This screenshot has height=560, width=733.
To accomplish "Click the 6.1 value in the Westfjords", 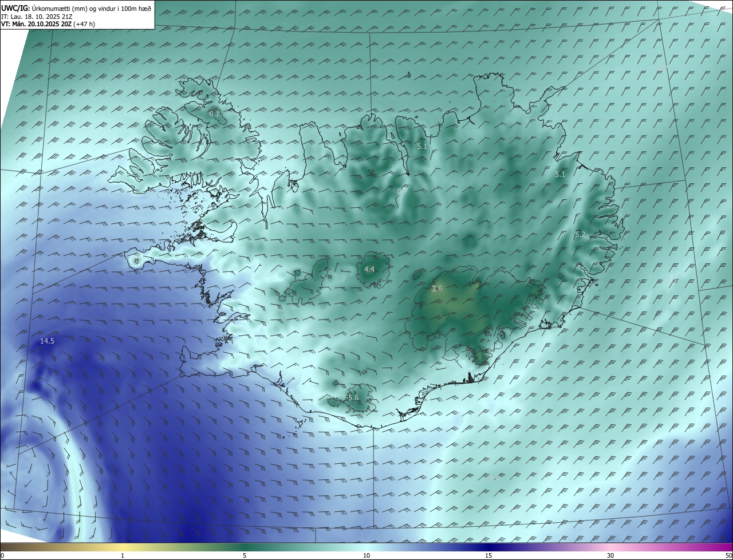I will [x=214, y=114].
